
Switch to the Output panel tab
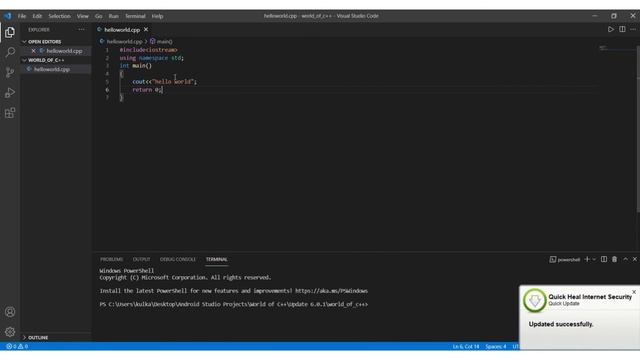click(x=141, y=260)
